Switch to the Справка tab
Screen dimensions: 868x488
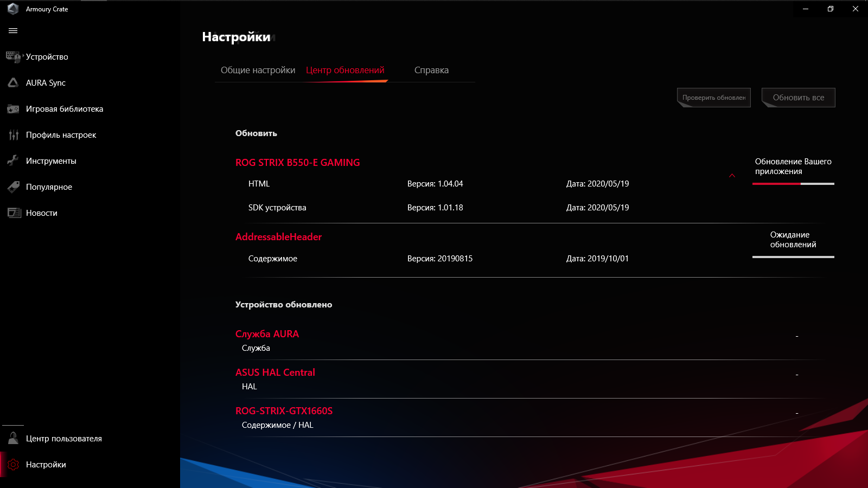[431, 70]
